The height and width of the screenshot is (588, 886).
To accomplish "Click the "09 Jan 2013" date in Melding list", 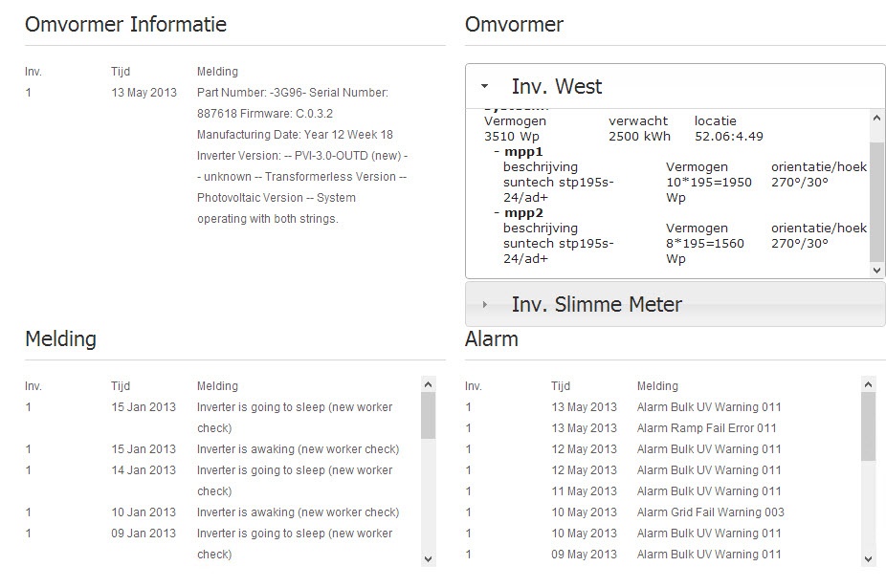I will 144,534.
